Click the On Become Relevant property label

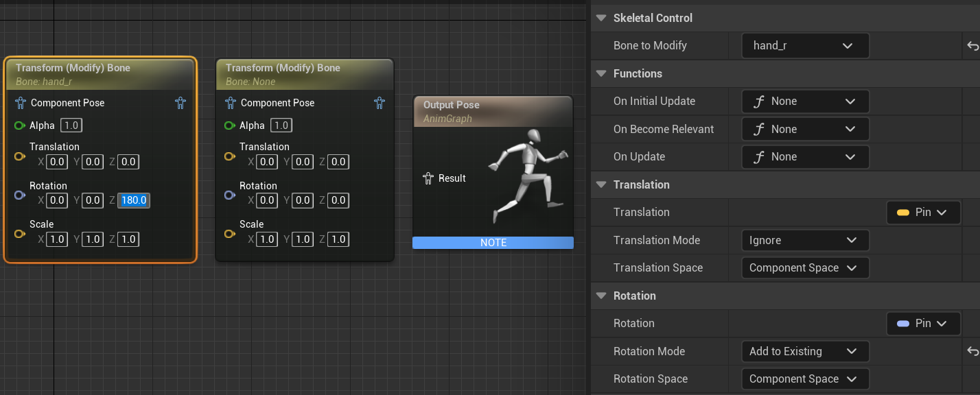[x=664, y=129]
